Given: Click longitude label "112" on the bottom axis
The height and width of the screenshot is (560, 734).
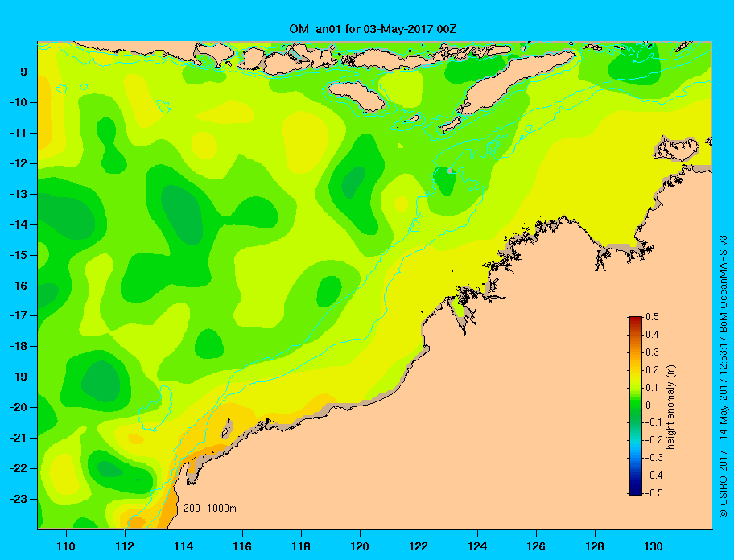Looking at the screenshot, I should pos(125,546).
